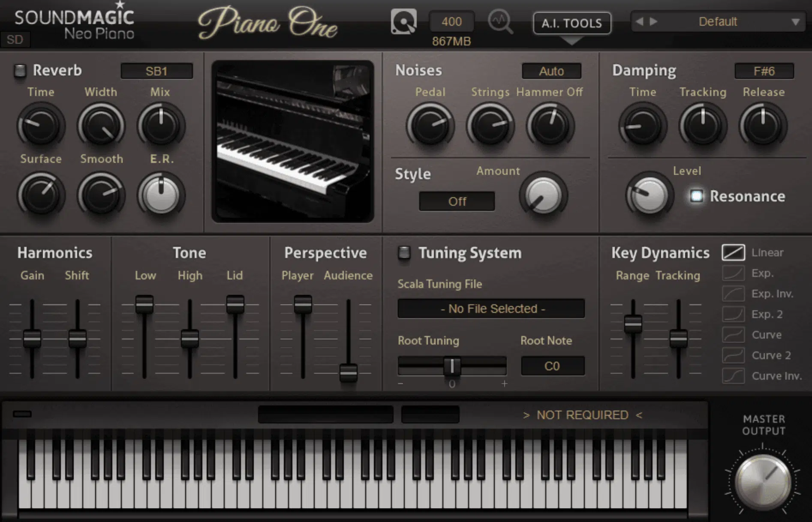Click the small indicator above the keyboard

tap(22, 414)
